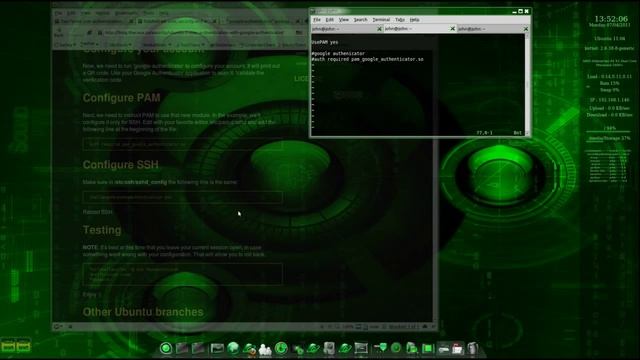Open the envelope mail icon in the dock

tap(217, 348)
